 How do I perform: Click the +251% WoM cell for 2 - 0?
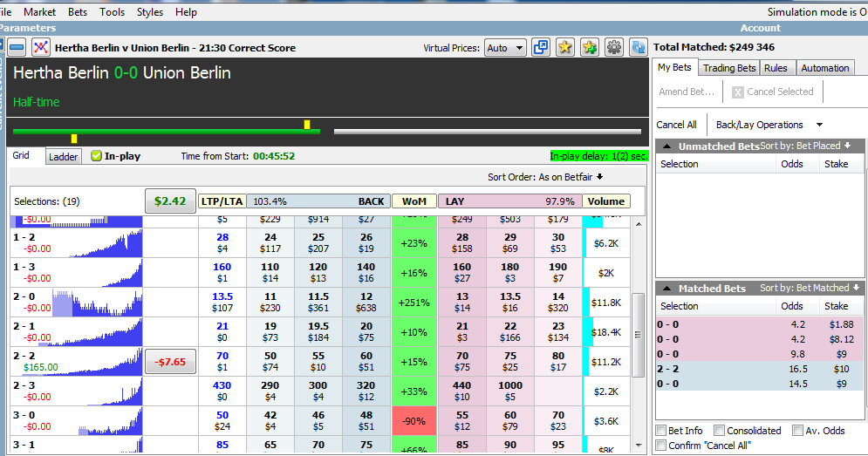point(414,303)
